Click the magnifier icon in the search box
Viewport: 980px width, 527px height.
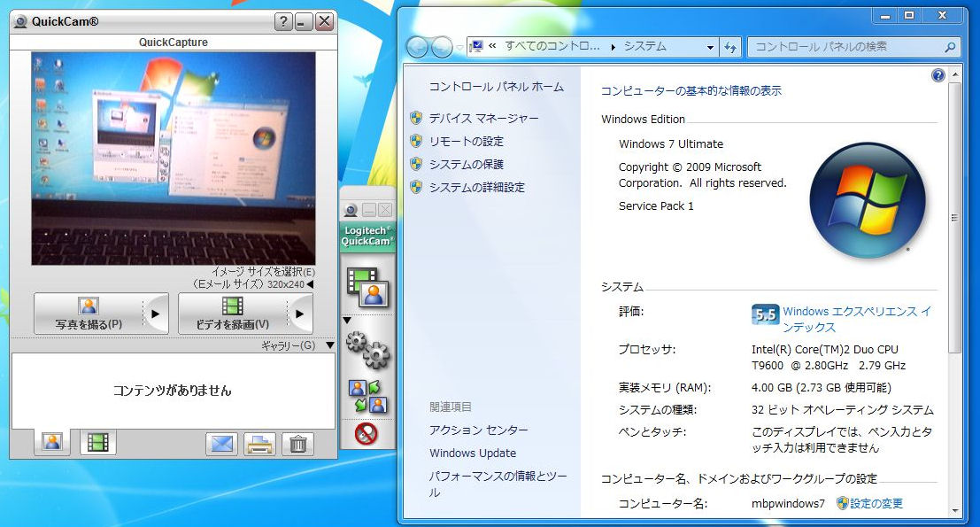(949, 47)
